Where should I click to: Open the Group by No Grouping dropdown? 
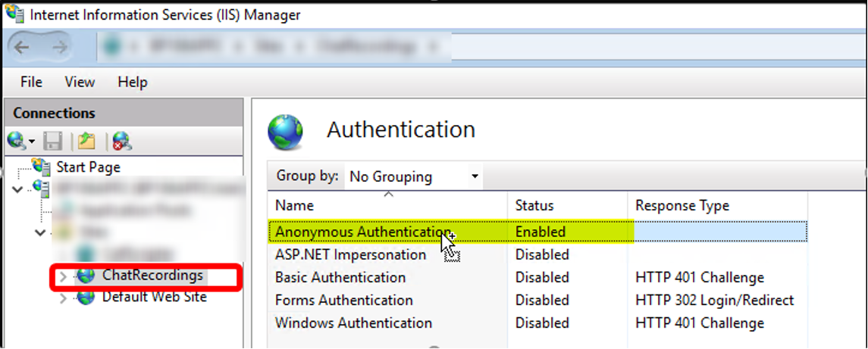pyautogui.click(x=413, y=177)
